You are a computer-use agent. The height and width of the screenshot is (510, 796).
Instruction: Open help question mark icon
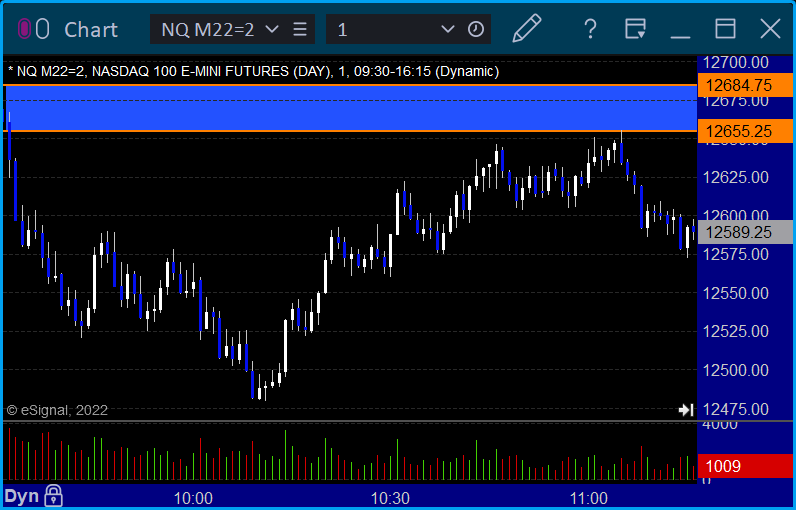590,29
